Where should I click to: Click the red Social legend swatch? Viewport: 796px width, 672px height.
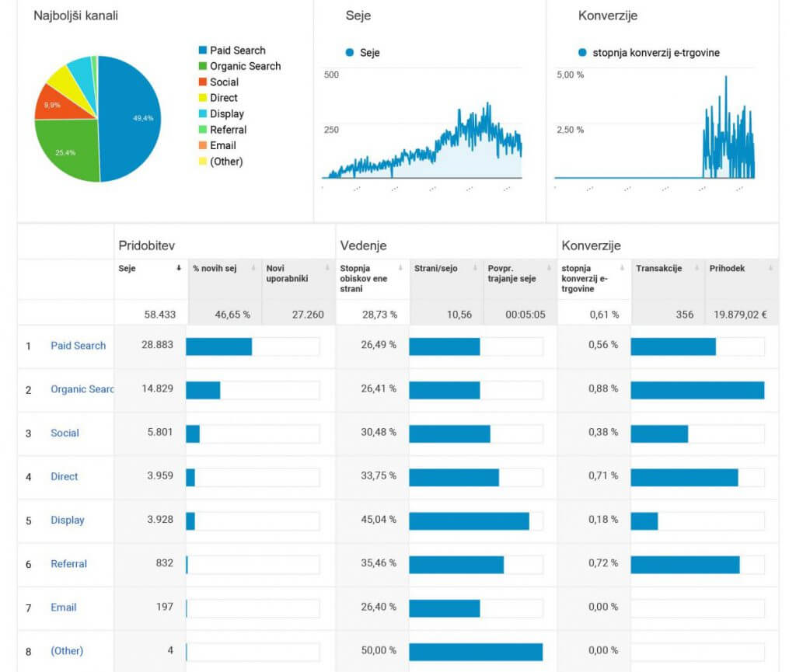tap(202, 82)
